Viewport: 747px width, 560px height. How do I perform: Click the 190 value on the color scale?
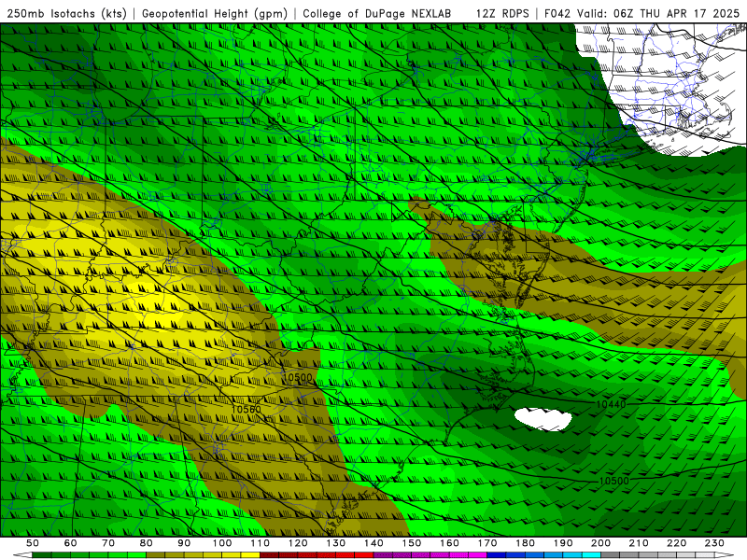tap(563, 543)
